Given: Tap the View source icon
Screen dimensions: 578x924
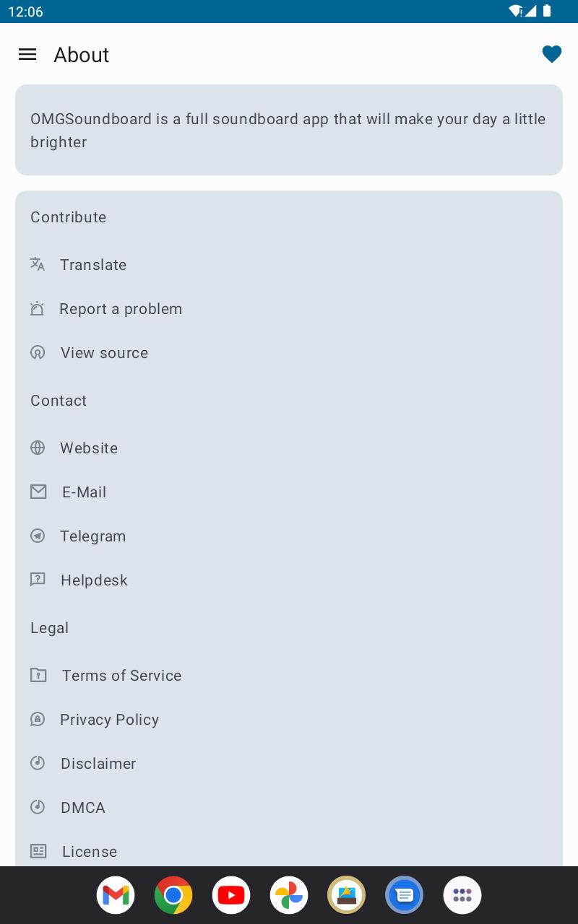Looking at the screenshot, I should click(x=38, y=353).
